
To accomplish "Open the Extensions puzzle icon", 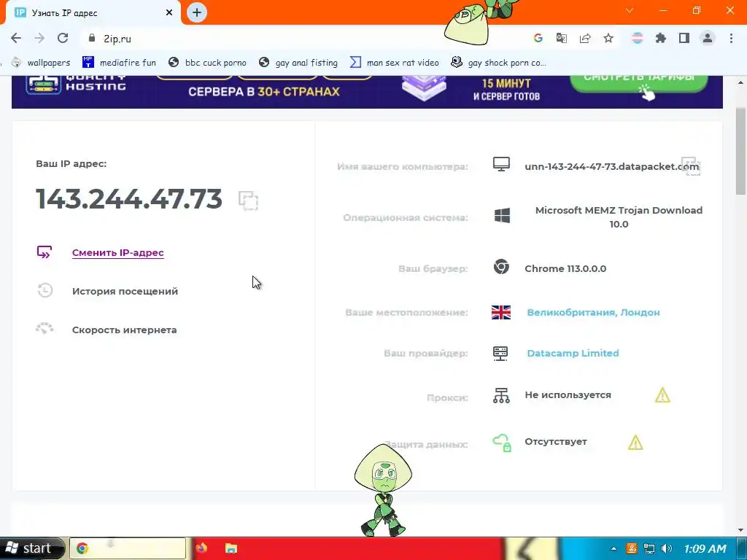I will click(661, 39).
